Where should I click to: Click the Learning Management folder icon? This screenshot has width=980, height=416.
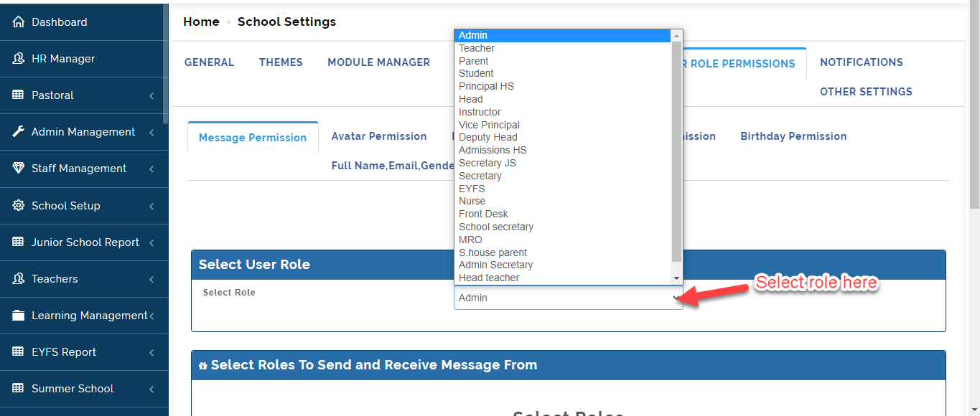coord(18,316)
